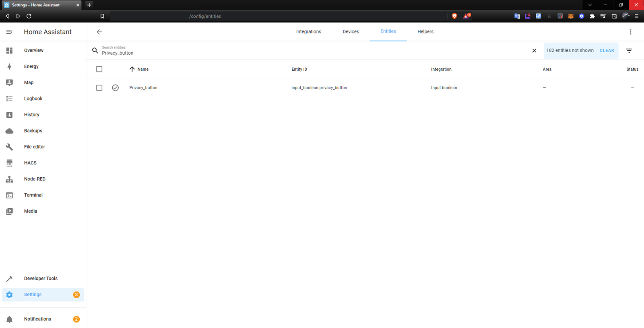The width and height of the screenshot is (644, 328).
Task: Open the input_boolean.privacy_button entity
Action: 319,88
